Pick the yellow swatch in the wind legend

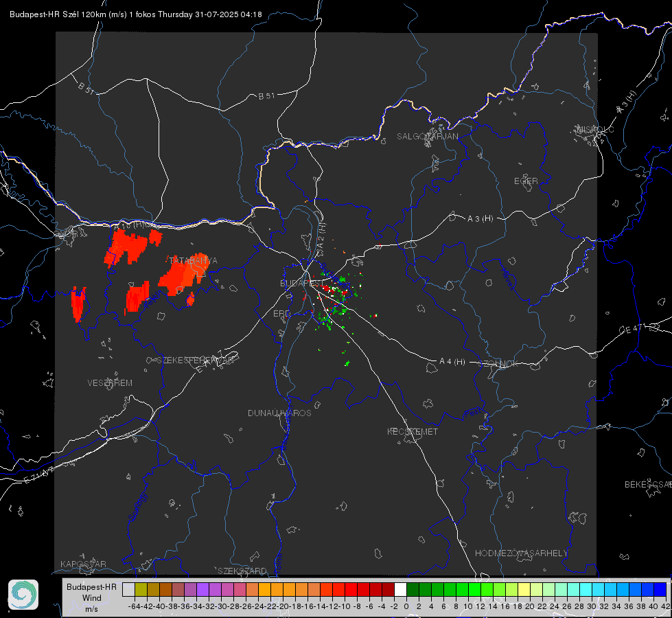click(x=524, y=589)
